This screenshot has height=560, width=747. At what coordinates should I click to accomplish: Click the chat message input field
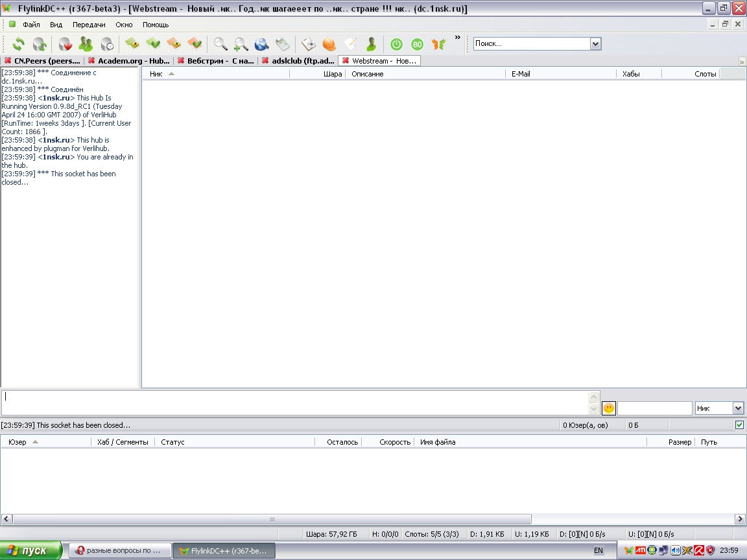(x=295, y=402)
